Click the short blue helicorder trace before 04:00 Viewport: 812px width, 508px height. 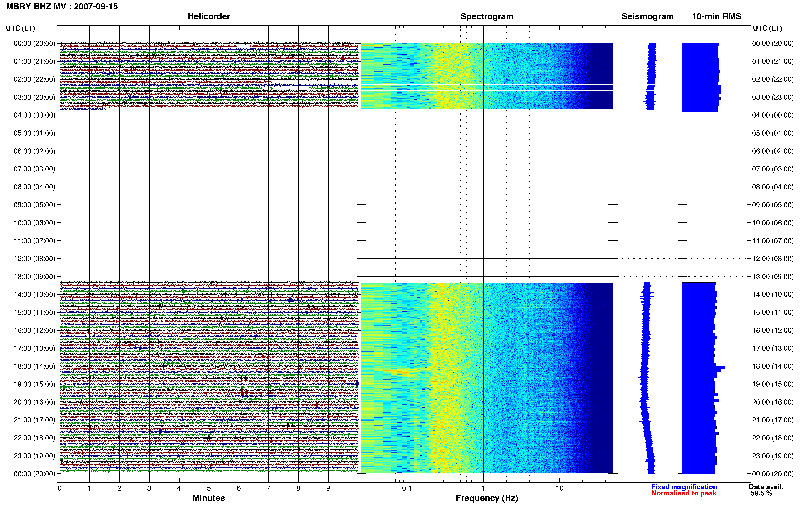(83, 109)
